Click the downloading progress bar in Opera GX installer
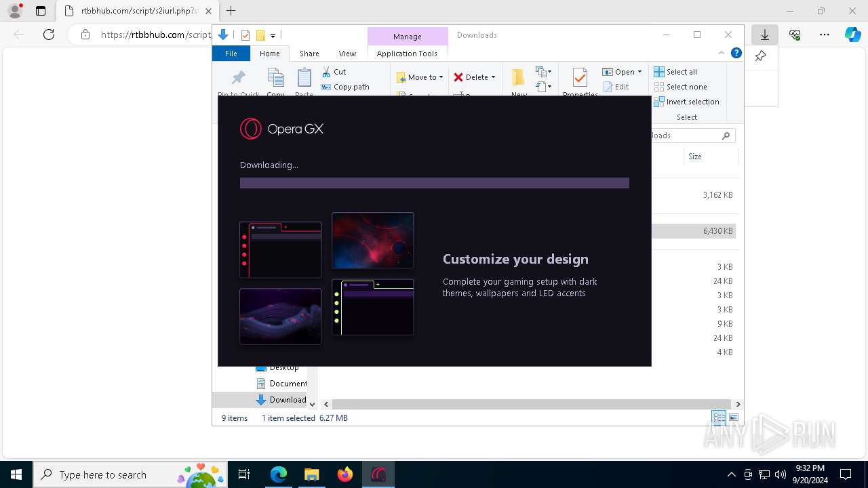This screenshot has height=488, width=868. [x=435, y=183]
